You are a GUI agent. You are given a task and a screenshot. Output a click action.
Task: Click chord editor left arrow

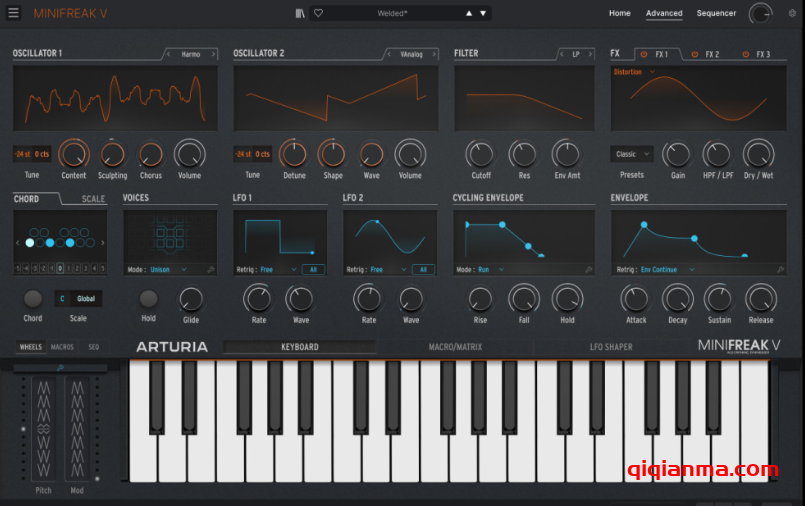pos(17,243)
